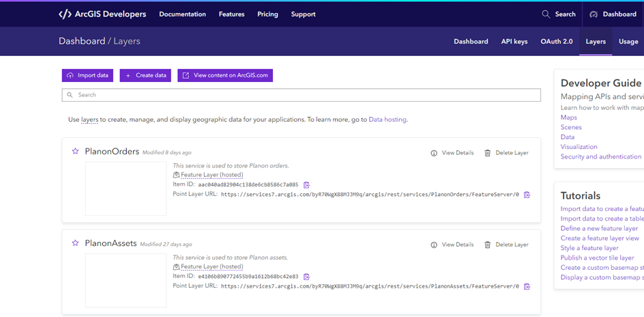Switch to the Usage tab

(x=628, y=42)
